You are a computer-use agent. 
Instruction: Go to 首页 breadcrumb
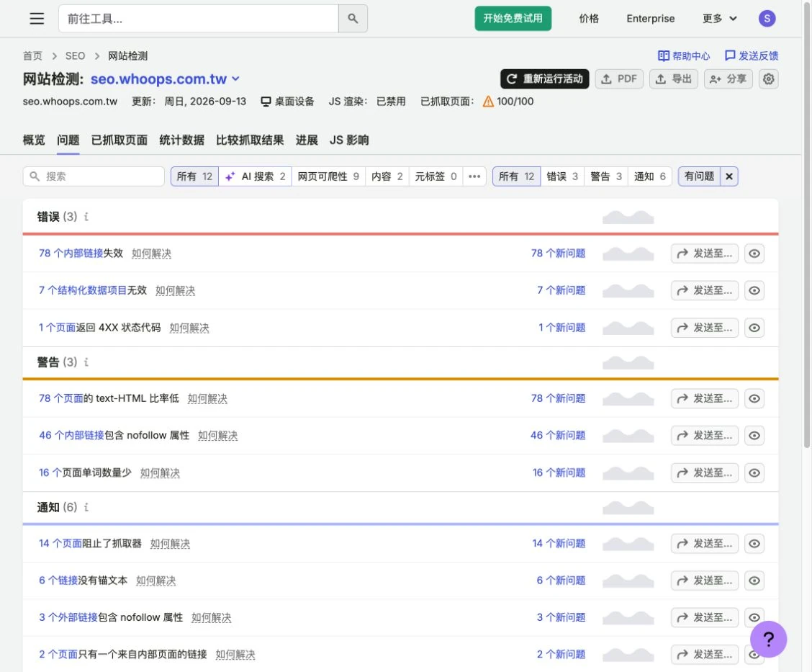32,55
